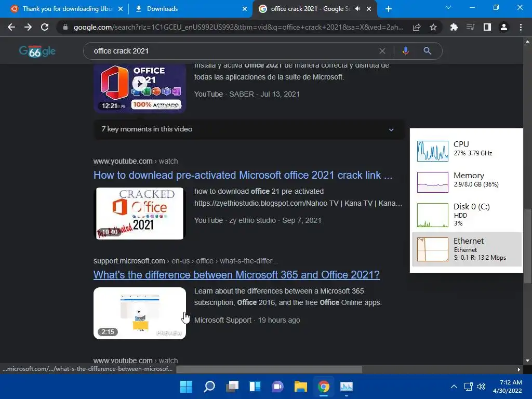The width and height of the screenshot is (532, 399).
Task: Open taskbar Search
Action: 209,387
